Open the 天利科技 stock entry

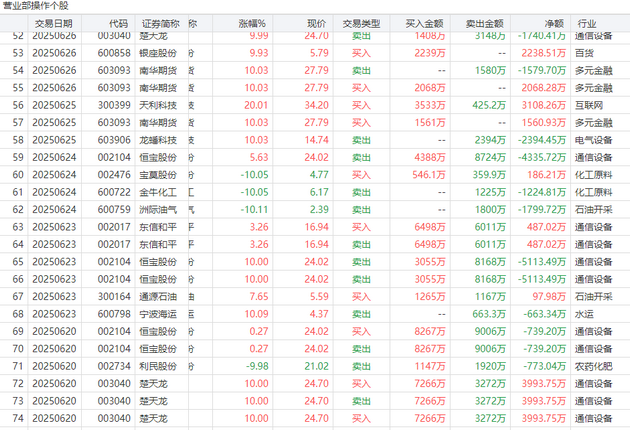coord(158,105)
